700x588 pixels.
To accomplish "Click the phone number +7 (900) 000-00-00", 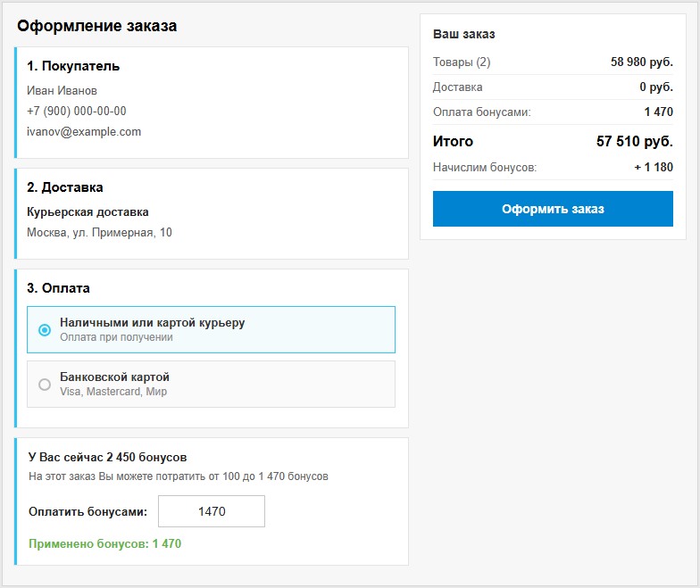I will [77, 111].
